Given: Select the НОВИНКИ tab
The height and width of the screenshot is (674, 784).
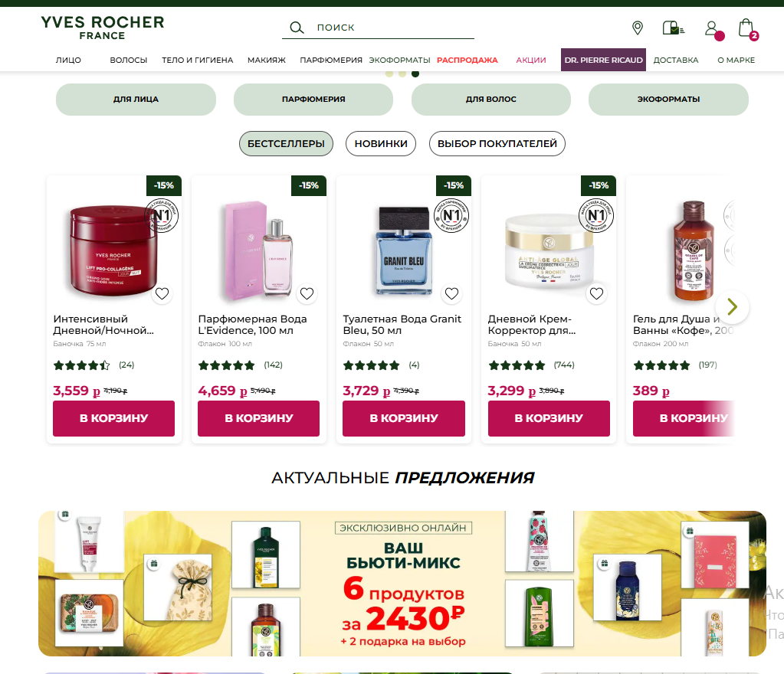Looking at the screenshot, I should tap(381, 144).
